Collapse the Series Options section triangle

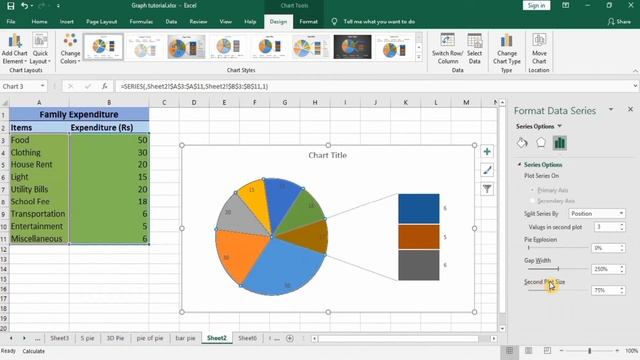tap(519, 164)
